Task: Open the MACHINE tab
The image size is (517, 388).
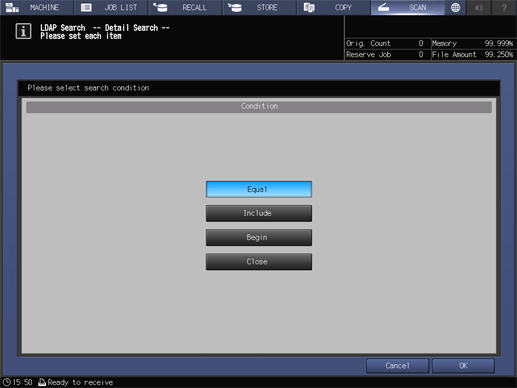Action: [36, 7]
